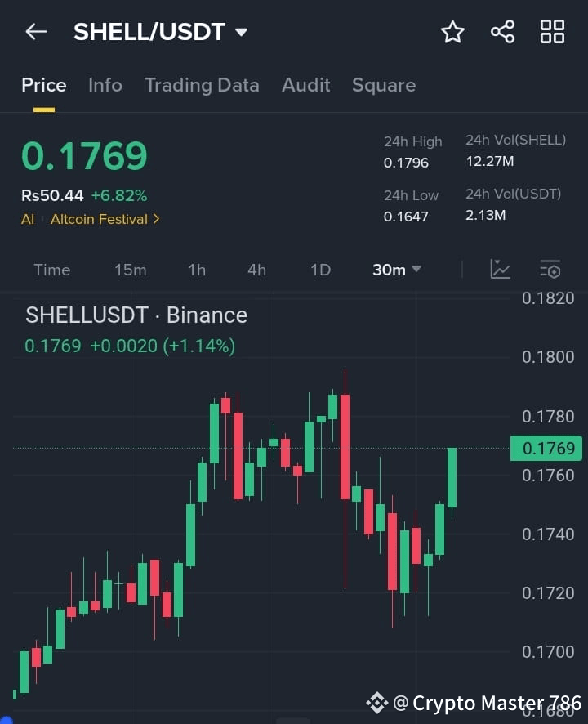Click the AI tag label

coord(28,219)
